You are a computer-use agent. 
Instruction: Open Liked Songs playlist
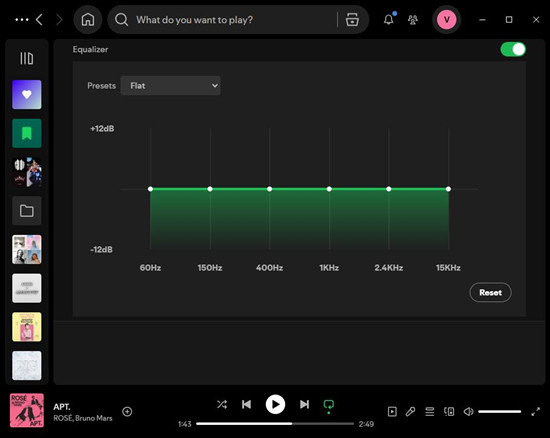(x=27, y=95)
